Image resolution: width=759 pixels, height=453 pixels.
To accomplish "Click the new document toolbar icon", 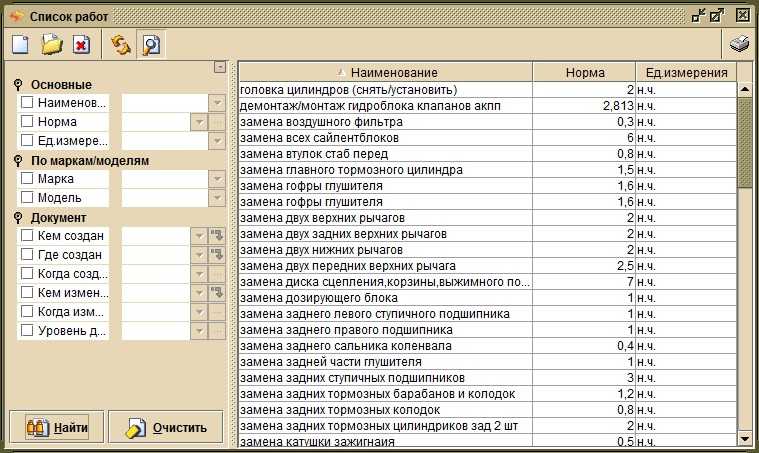I will pyautogui.click(x=20, y=44).
